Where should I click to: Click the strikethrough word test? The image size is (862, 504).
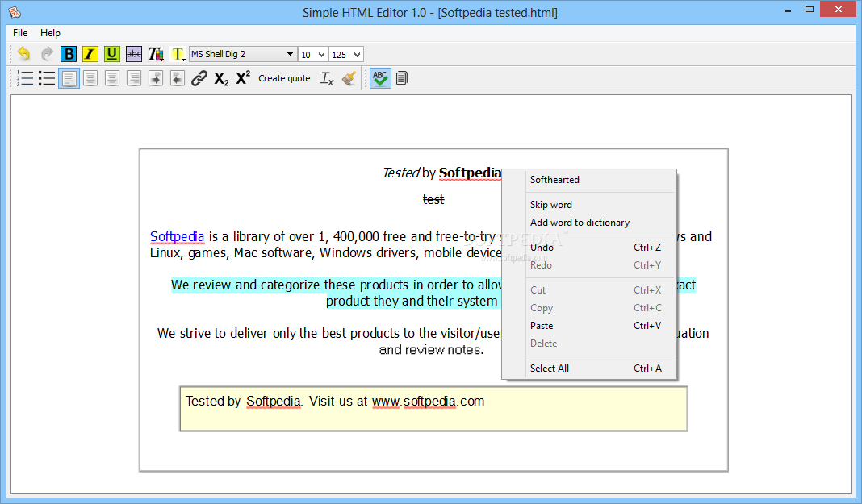(433, 199)
